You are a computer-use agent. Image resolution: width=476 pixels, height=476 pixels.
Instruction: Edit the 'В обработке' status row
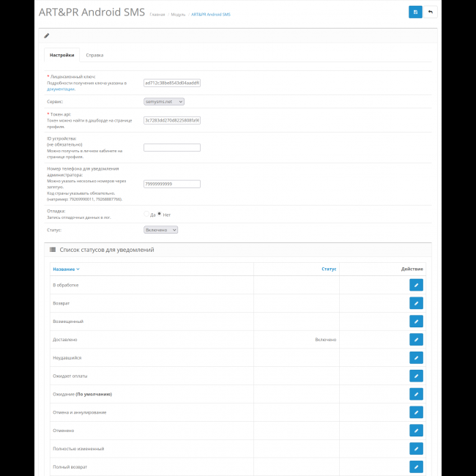pos(416,285)
